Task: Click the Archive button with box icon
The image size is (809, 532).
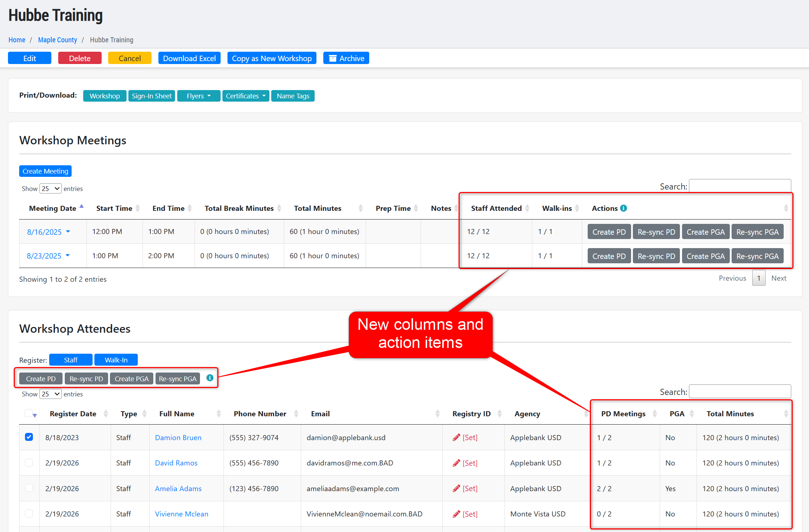Action: [346, 58]
